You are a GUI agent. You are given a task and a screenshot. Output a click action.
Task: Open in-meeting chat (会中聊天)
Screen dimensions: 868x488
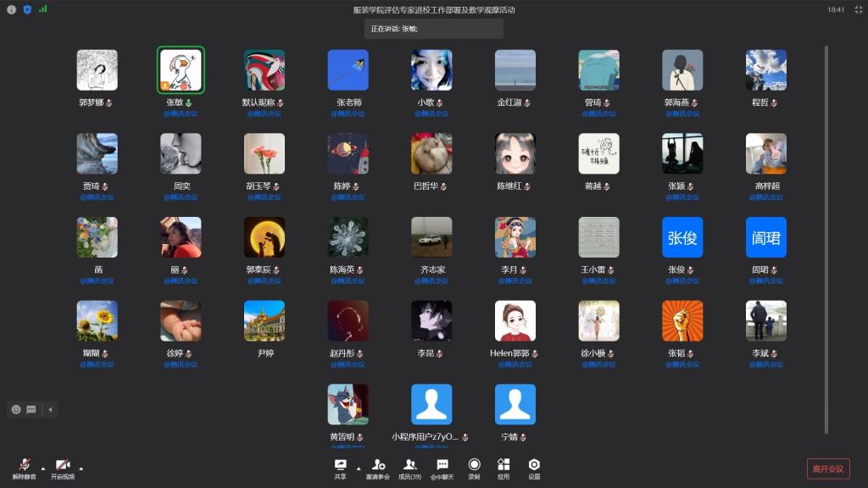point(442,466)
